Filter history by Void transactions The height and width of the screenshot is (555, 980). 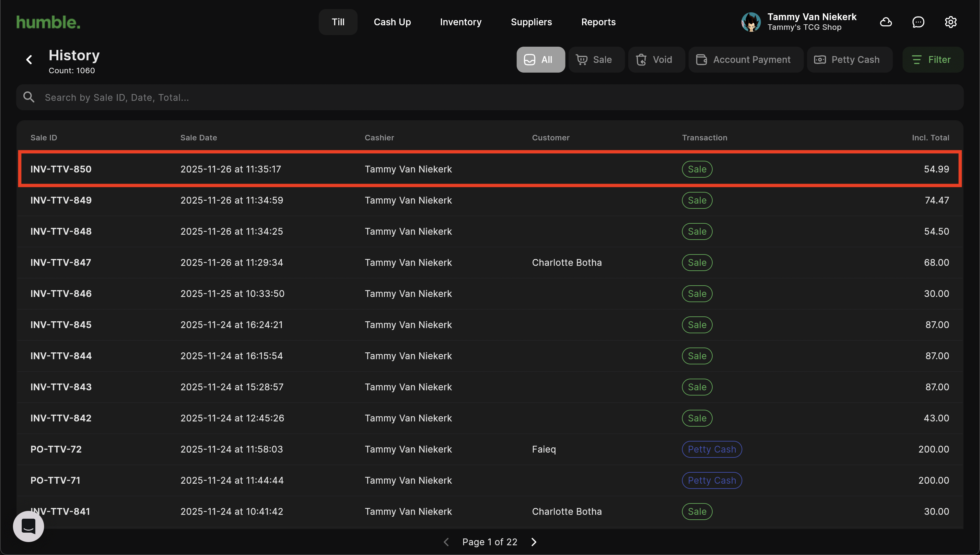[x=656, y=60]
